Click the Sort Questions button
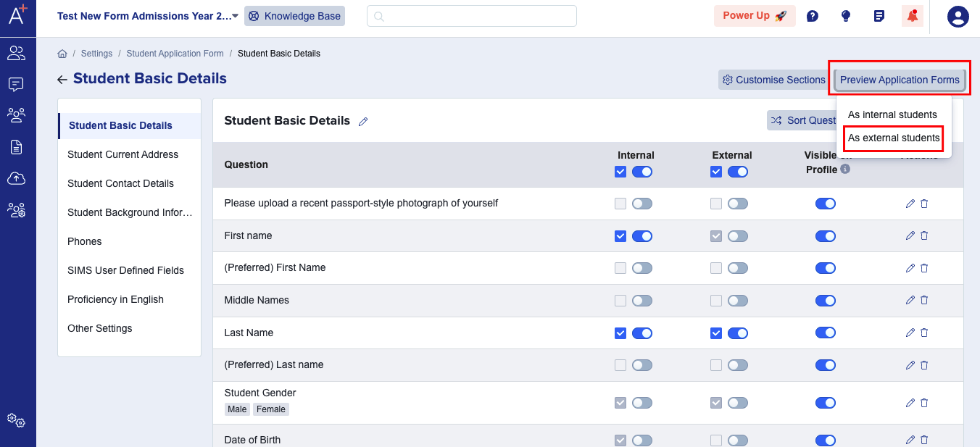 pos(802,120)
